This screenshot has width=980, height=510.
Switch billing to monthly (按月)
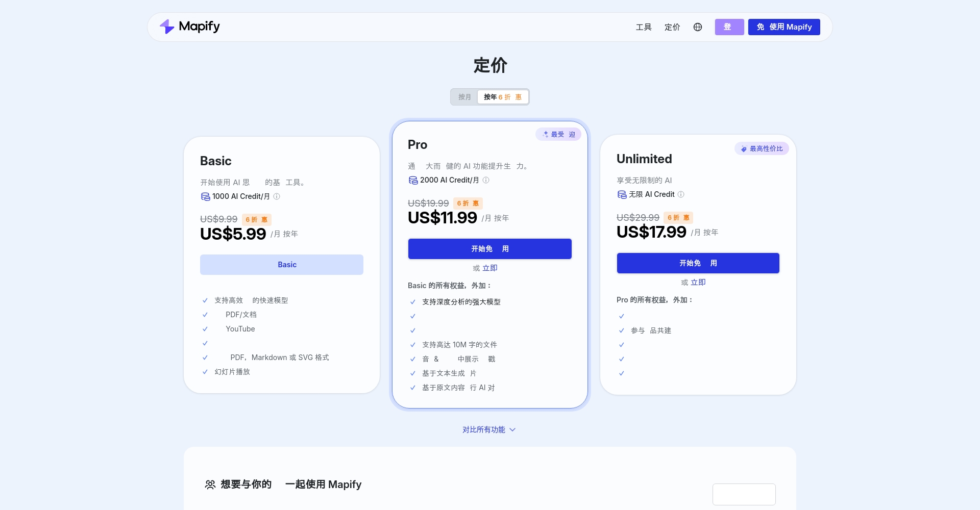[x=464, y=97]
